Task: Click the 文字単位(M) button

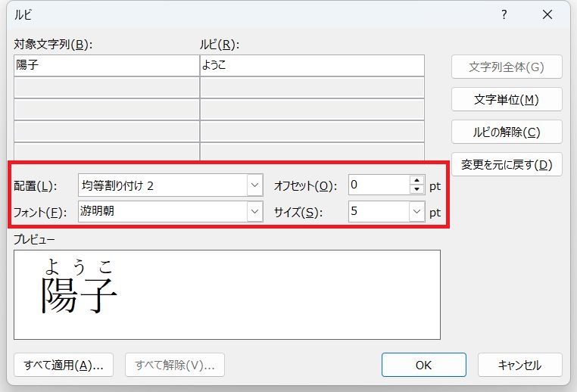Action: tap(507, 99)
